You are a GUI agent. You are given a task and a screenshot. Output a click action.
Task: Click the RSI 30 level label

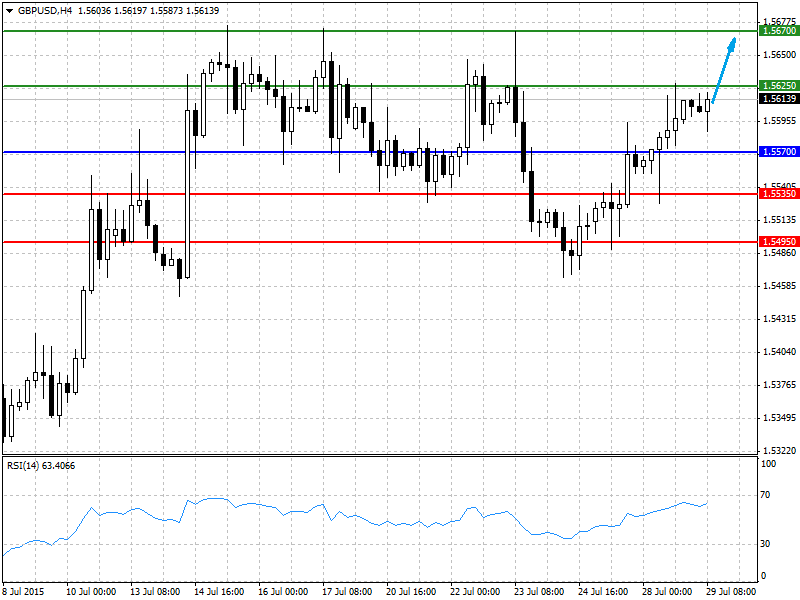click(765, 543)
